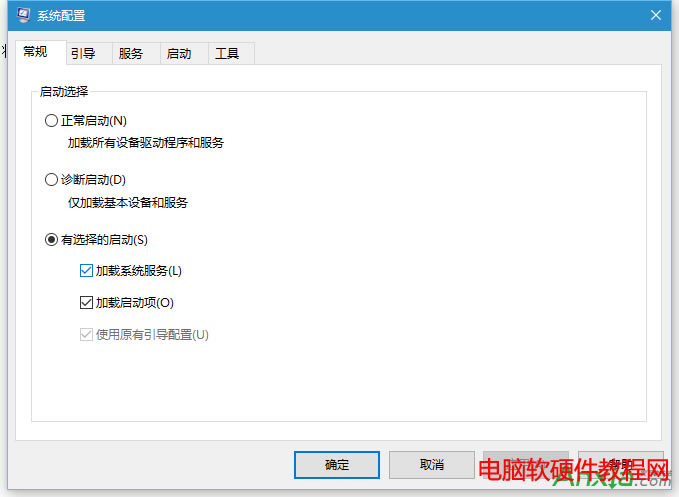Toggle the 加载启动项(O) checkbox

click(x=86, y=303)
